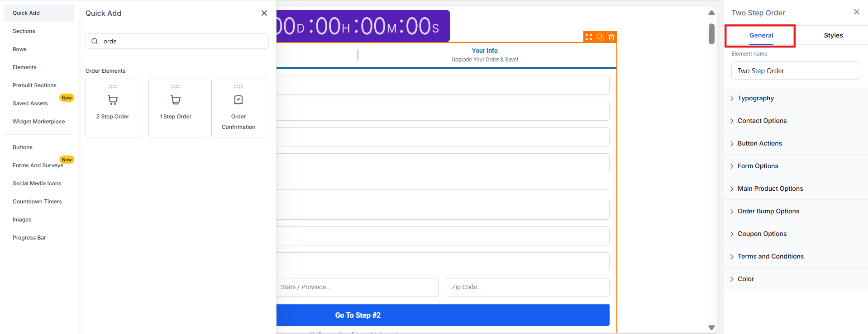Click Upgrade Your Order & Save! text
The image size is (868, 334).
click(x=485, y=60)
